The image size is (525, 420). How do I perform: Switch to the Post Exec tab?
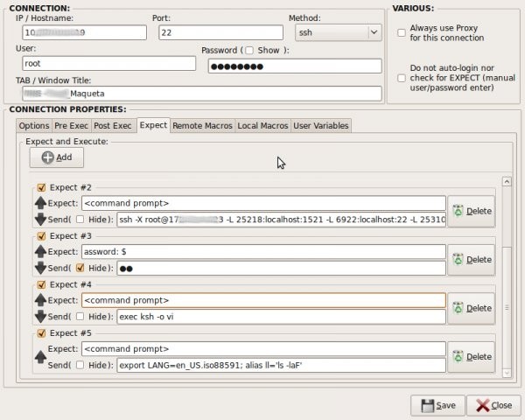pyautogui.click(x=113, y=126)
